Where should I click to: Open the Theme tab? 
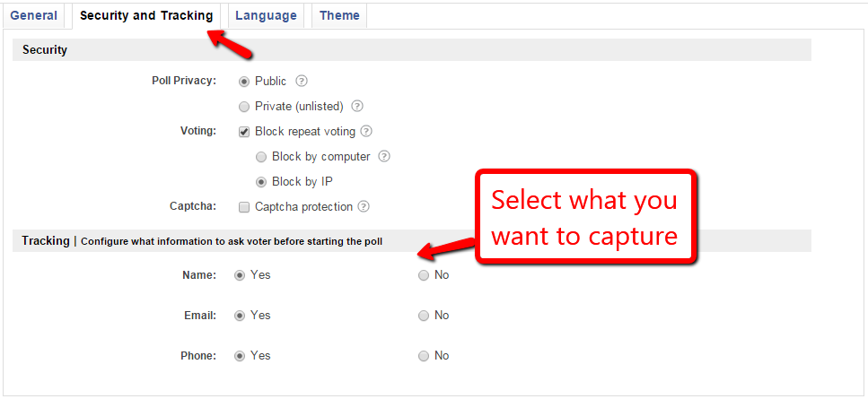point(339,15)
